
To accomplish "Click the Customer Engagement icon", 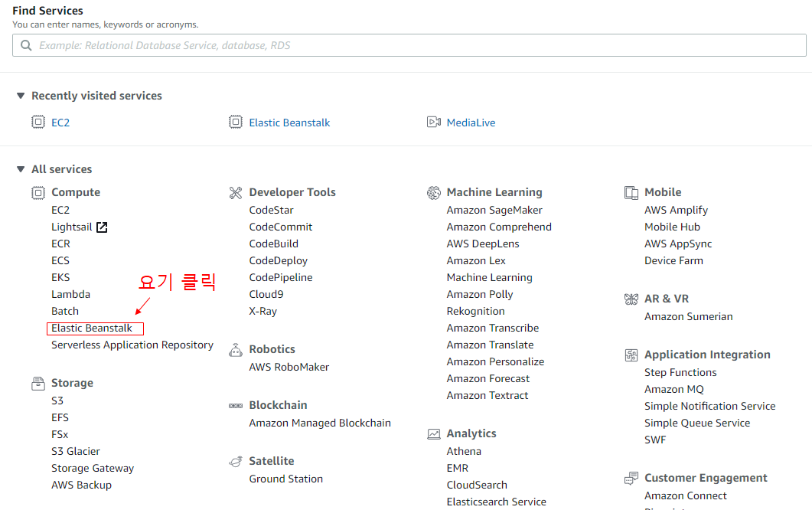I will click(631, 479).
